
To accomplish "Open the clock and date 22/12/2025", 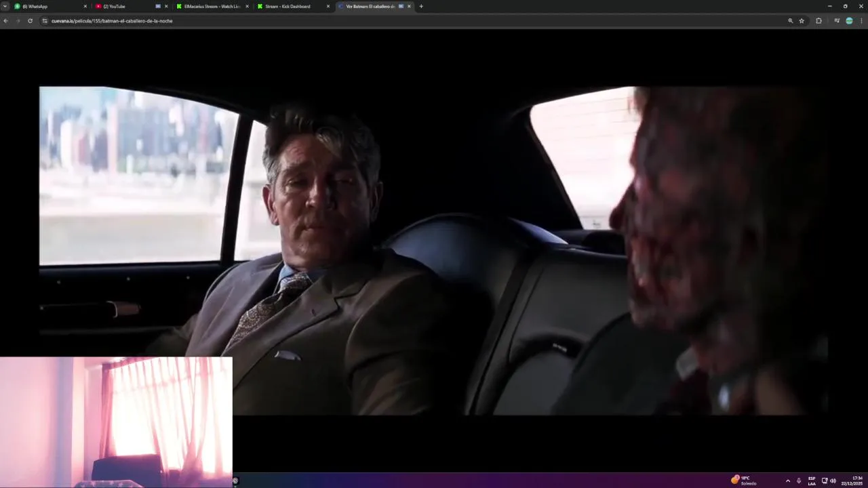I will (x=852, y=481).
